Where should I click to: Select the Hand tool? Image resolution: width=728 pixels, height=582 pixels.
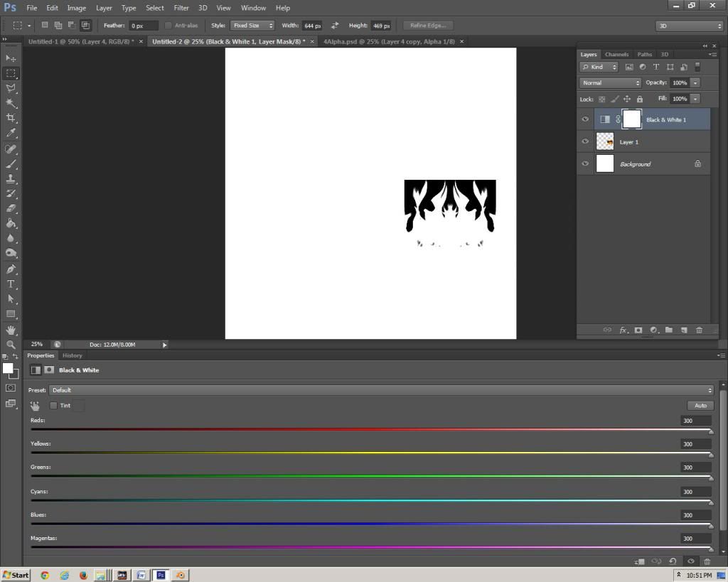tap(11, 330)
